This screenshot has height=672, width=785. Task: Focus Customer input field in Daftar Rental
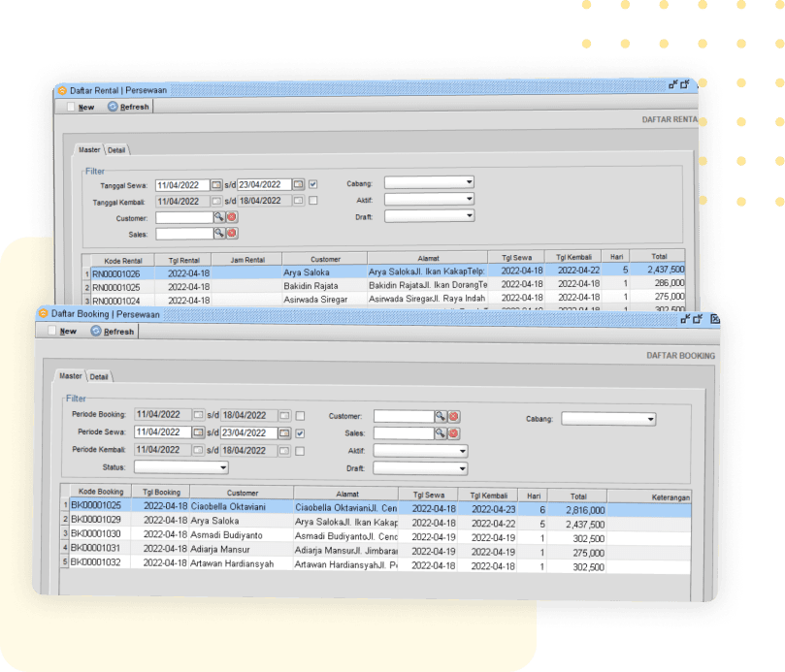coord(184,217)
